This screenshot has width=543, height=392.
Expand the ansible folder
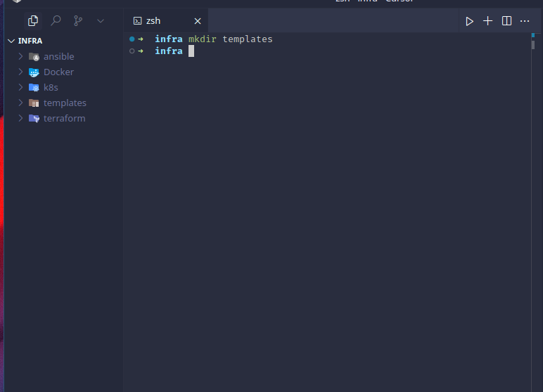[20, 56]
